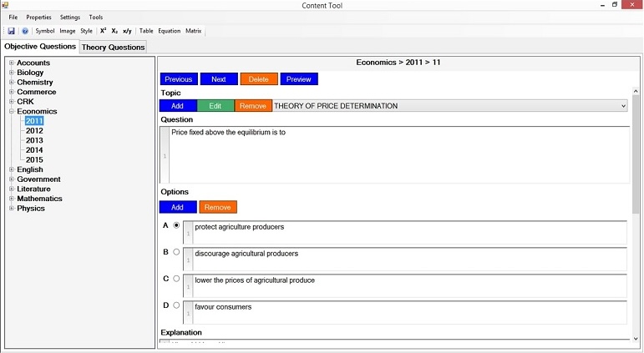
Task: Click the Symbol toolbar item
Action: coord(45,31)
